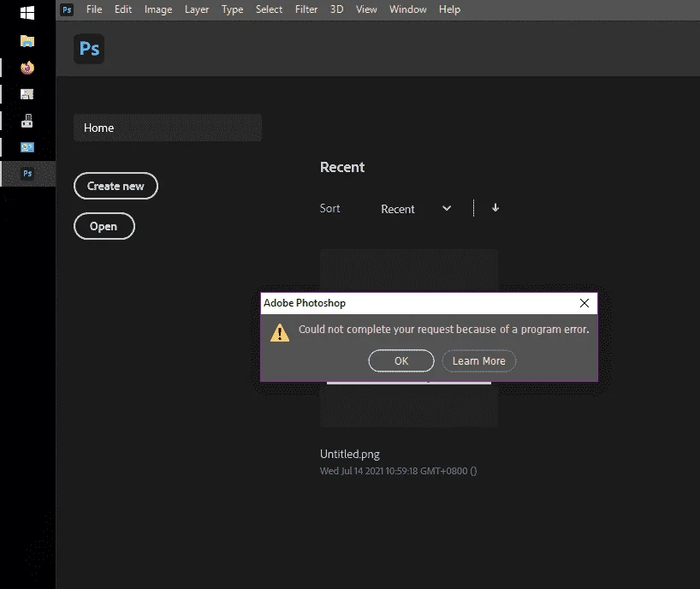Open the File menu
This screenshot has height=589, width=700.
(x=94, y=9)
